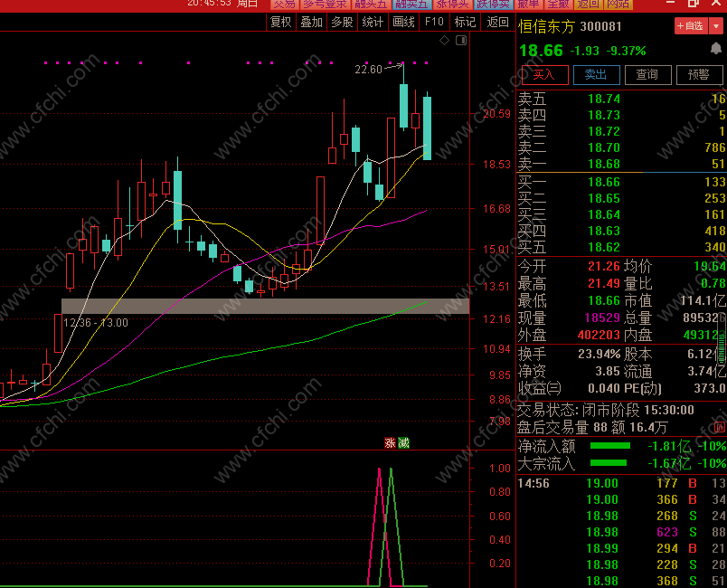Click the 卖一 price 18.68

pyautogui.click(x=604, y=164)
